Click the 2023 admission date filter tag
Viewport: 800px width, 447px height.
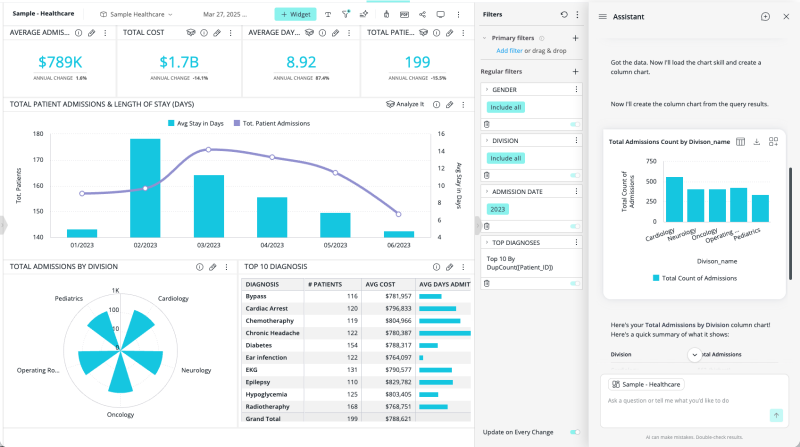pos(497,209)
